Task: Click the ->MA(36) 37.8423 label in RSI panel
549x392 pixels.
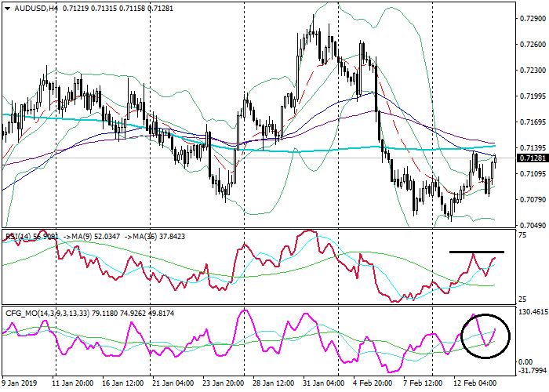Action: (155, 235)
